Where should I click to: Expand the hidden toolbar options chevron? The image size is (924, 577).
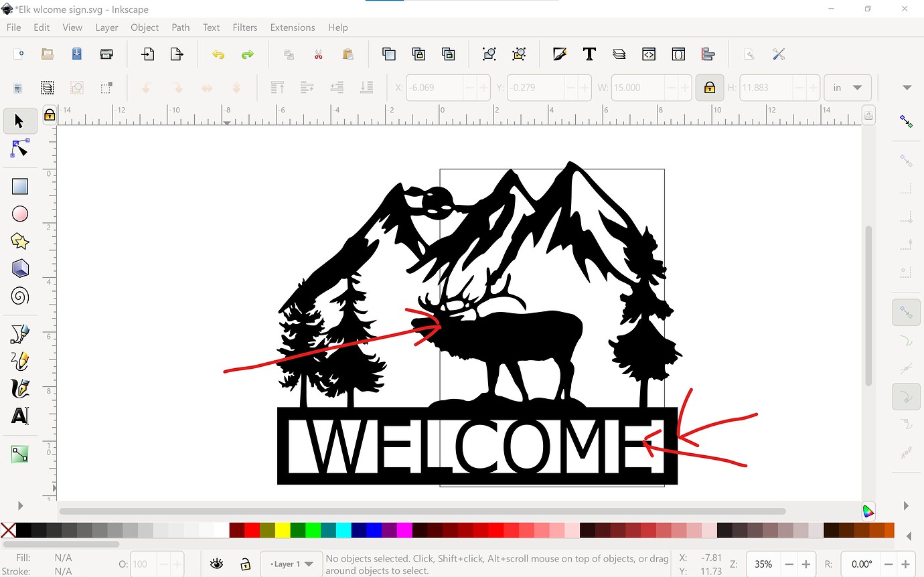pyautogui.click(x=907, y=87)
